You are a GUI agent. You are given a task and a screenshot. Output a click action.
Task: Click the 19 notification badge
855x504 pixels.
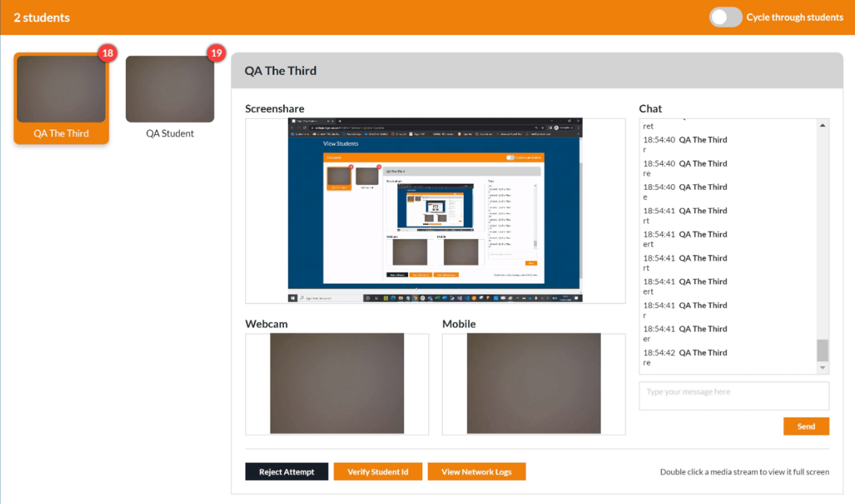tap(216, 53)
